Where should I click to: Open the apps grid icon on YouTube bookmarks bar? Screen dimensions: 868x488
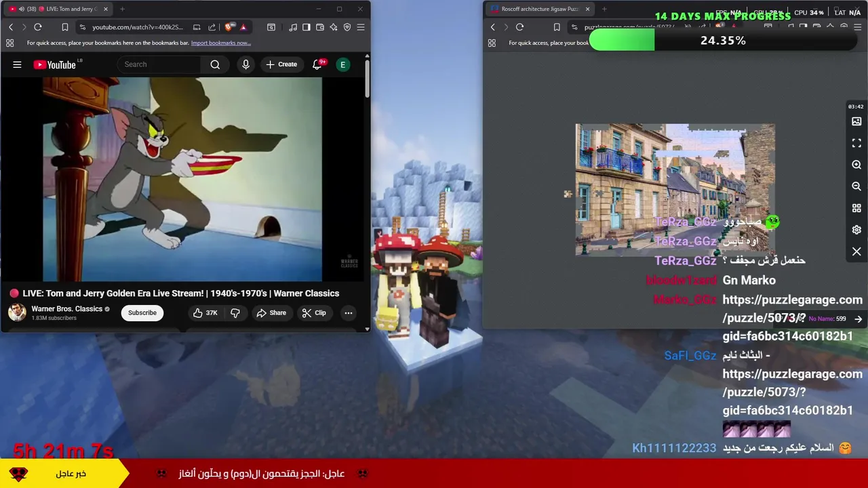click(9, 43)
